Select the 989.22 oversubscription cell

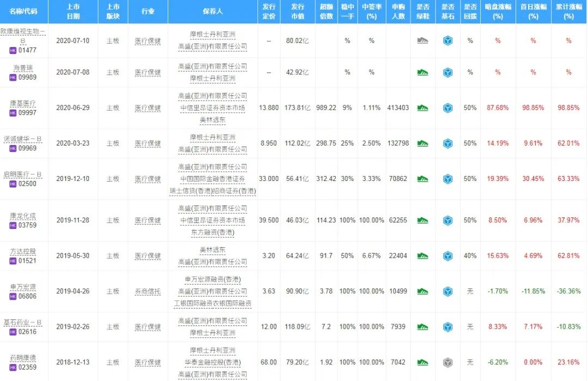pos(326,108)
